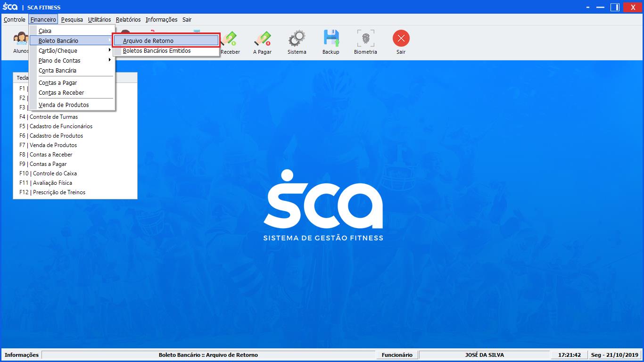Click F8 Contas a Receber shortcut

pyautogui.click(x=46, y=155)
